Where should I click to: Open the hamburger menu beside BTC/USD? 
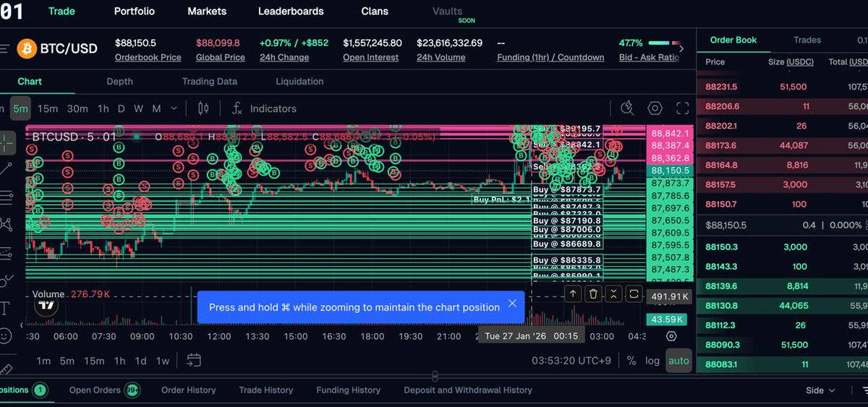(4, 48)
